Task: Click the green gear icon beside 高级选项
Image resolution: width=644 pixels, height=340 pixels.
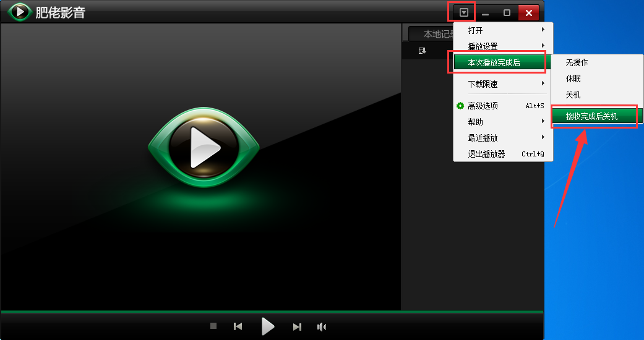Action: point(460,106)
